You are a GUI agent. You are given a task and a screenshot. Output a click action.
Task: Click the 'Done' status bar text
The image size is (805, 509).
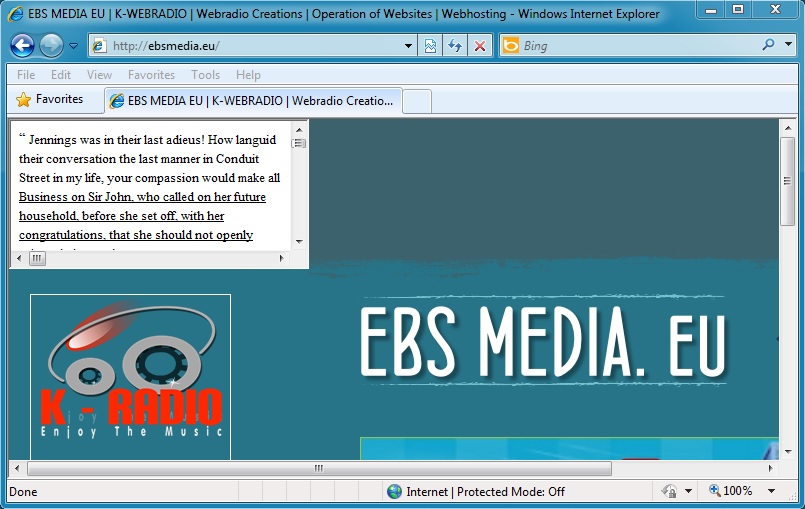pyautogui.click(x=23, y=492)
